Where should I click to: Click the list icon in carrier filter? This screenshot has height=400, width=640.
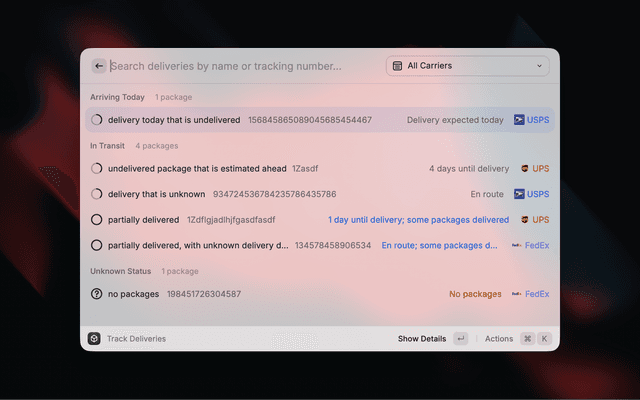(398, 66)
